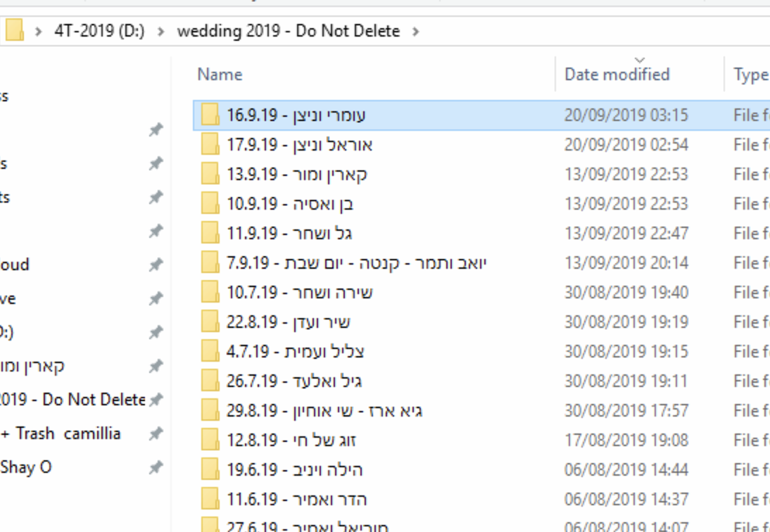Open chevron before 4T-2019 (D:) breadcrumb

tap(39, 32)
